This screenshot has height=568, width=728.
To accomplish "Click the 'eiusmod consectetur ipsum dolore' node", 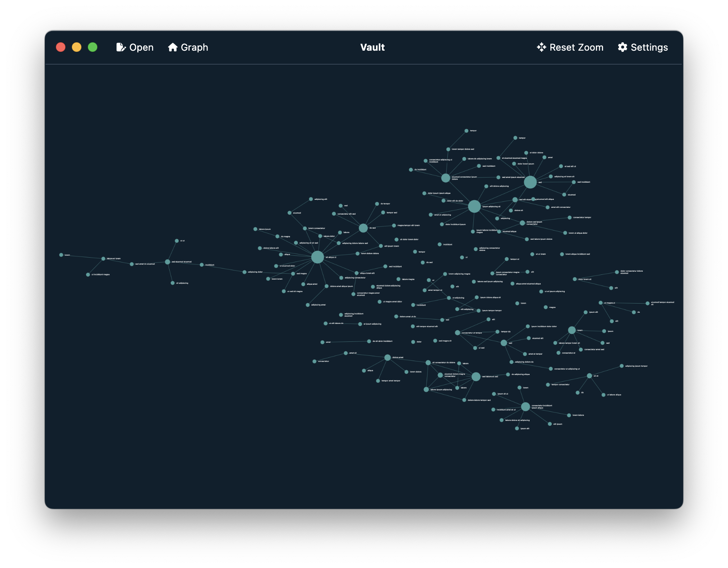I will tap(446, 178).
